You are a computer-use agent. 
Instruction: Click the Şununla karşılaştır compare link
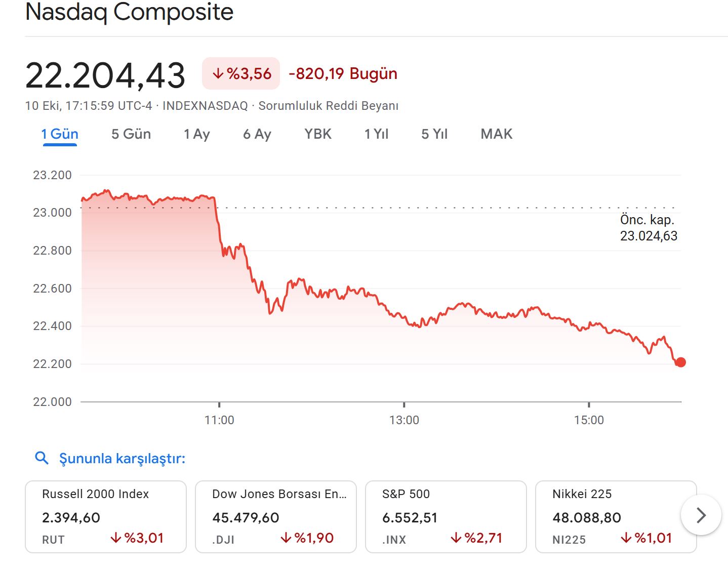pos(122,459)
